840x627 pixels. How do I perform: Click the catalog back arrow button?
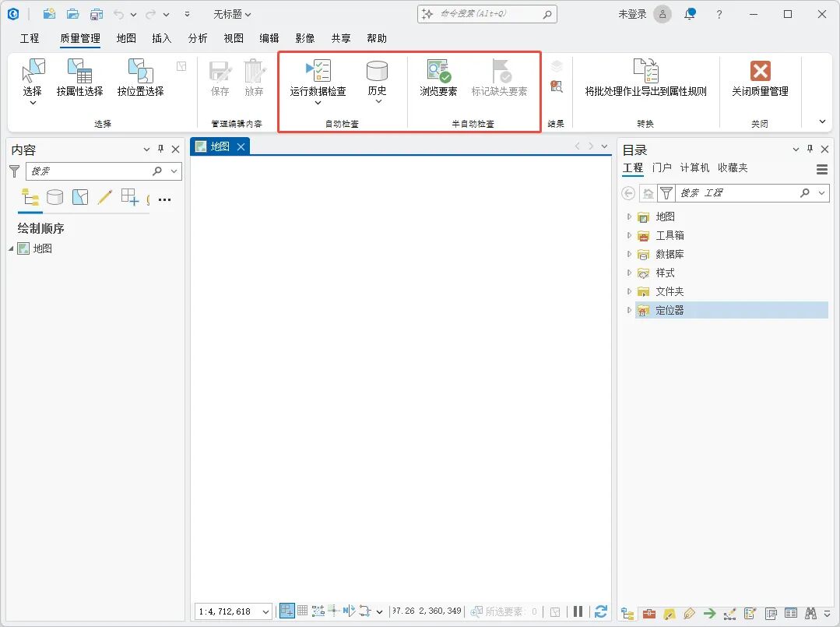click(x=628, y=193)
